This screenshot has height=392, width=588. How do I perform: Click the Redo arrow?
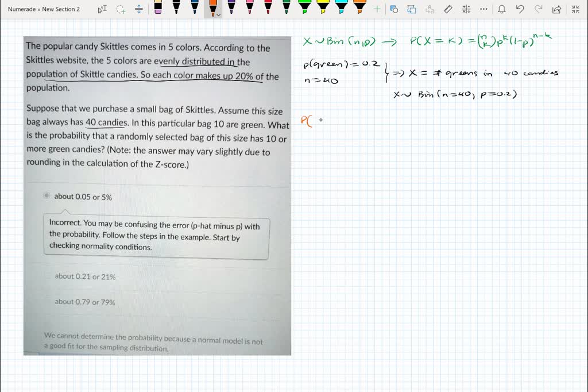pyautogui.click(x=538, y=9)
